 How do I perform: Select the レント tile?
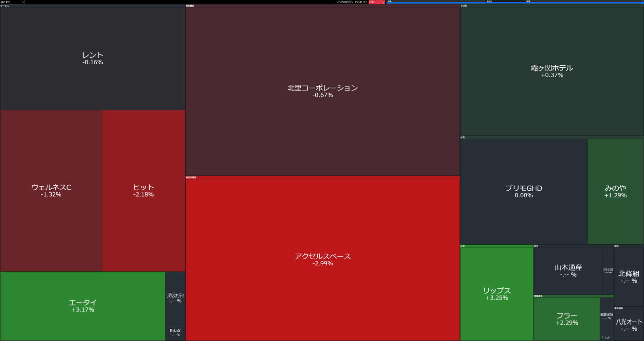[x=93, y=58]
